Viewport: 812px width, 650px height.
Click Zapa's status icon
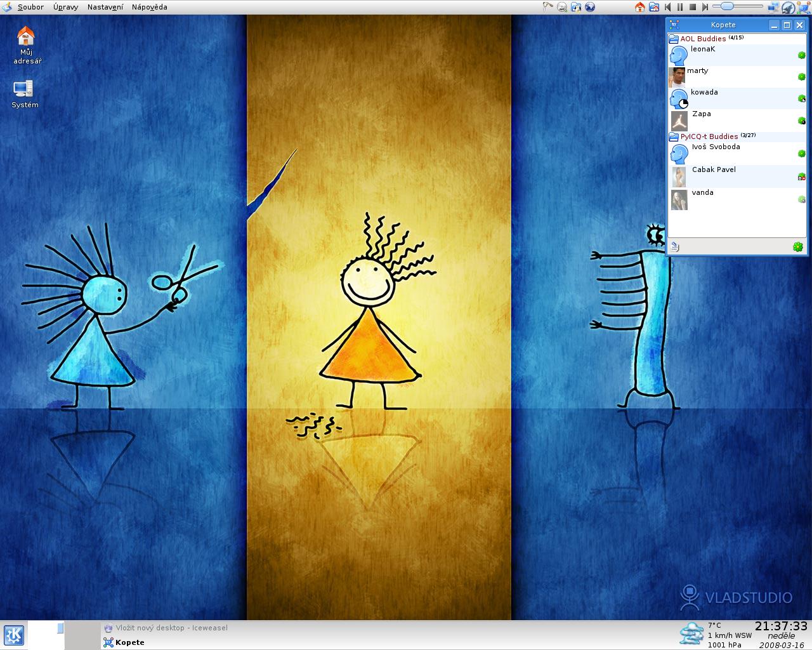[x=801, y=120]
